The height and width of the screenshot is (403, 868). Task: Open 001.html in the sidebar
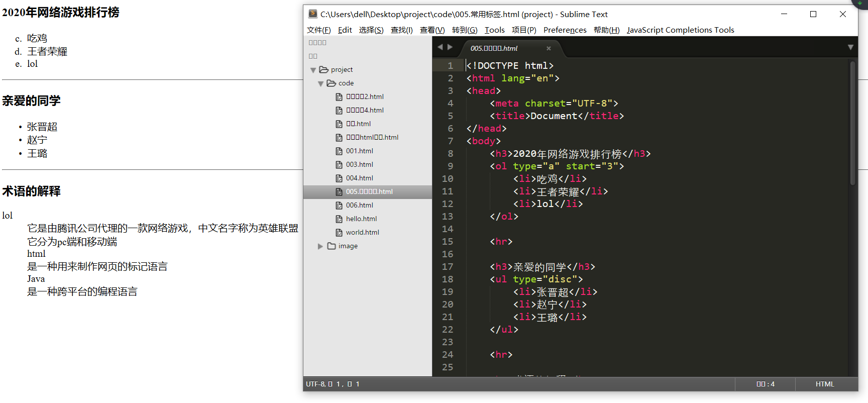[360, 151]
